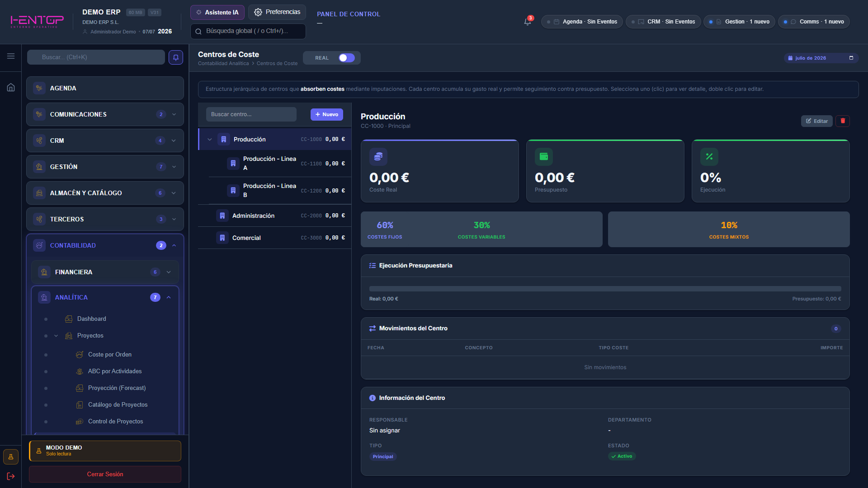
Task: Click the Almacén y Catálogo module icon
Action: (39, 193)
